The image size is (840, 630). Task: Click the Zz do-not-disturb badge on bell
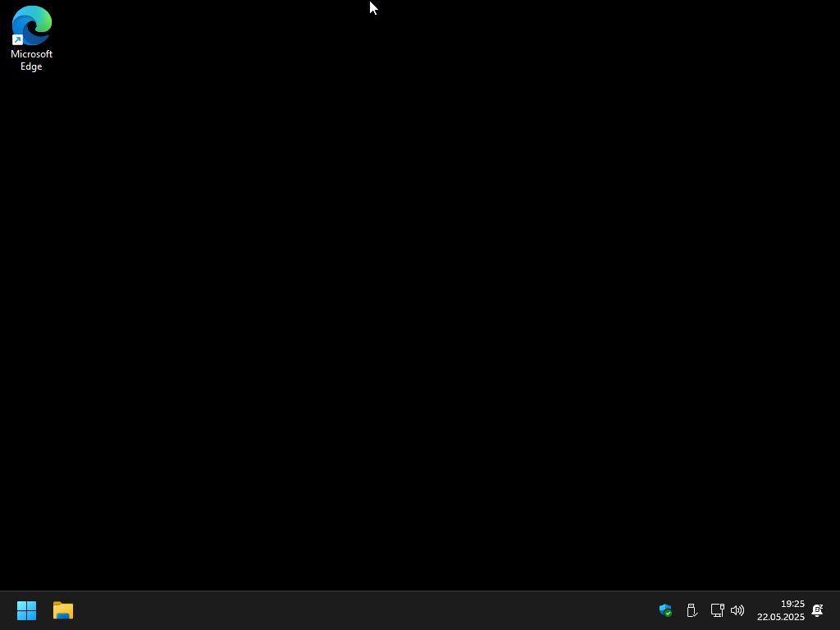click(x=819, y=606)
